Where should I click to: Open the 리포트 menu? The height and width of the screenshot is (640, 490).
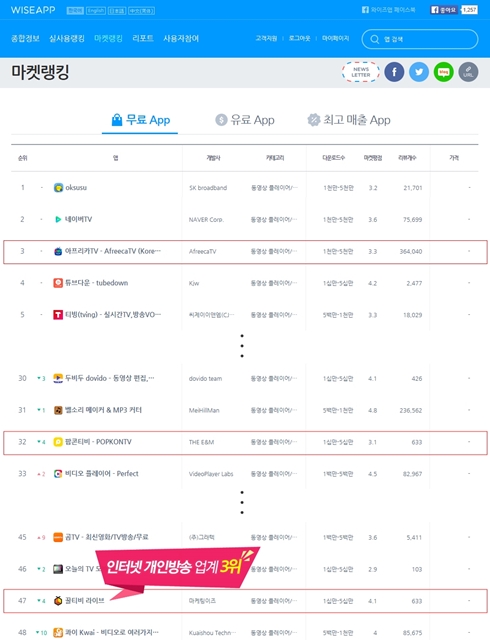tap(143, 38)
